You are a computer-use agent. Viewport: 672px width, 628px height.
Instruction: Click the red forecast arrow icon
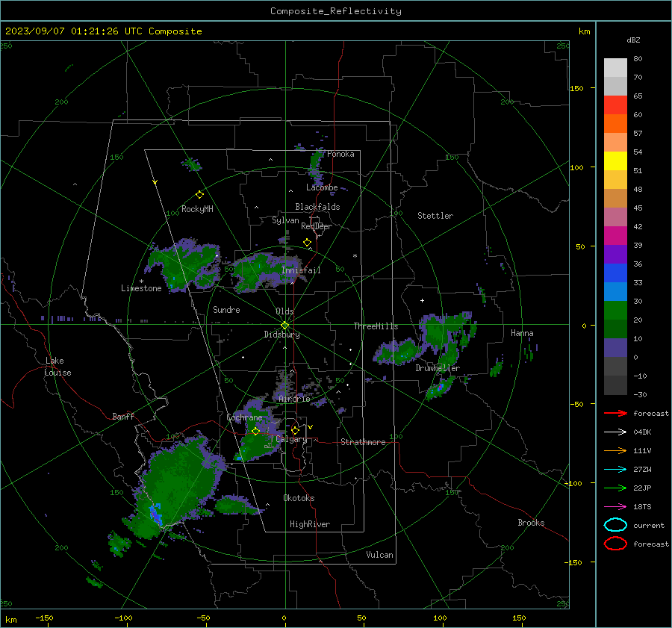pos(615,413)
